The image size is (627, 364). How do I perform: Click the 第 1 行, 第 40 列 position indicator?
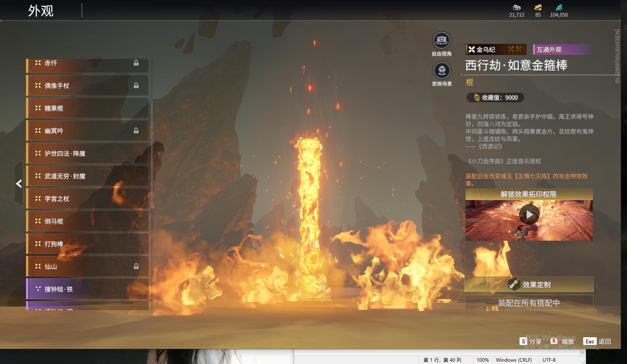[442, 360]
